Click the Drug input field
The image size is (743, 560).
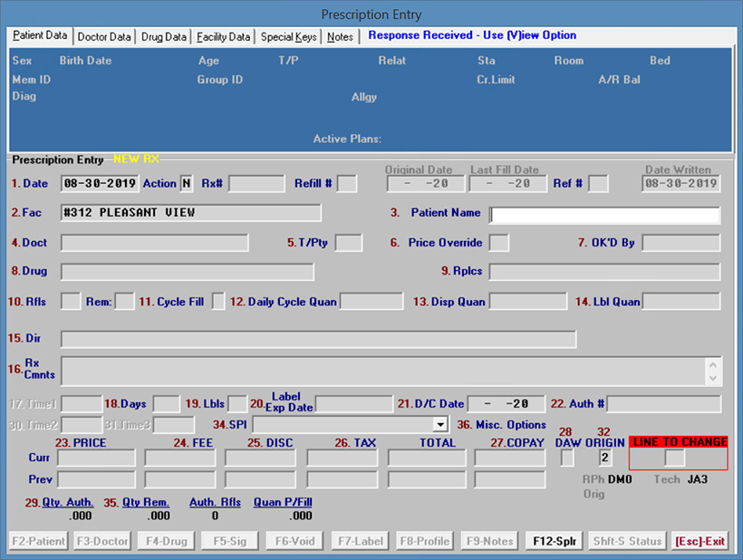click(187, 272)
